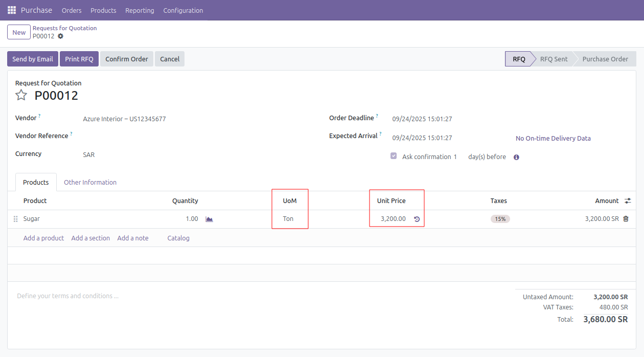
Task: Open the Reporting menu
Action: [x=140, y=10]
